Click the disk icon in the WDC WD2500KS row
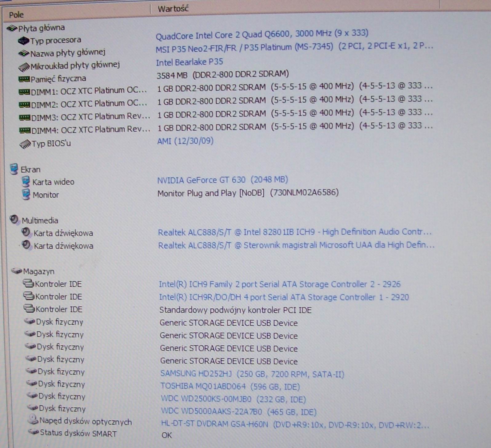The height and width of the screenshot is (448, 491). click(x=32, y=396)
